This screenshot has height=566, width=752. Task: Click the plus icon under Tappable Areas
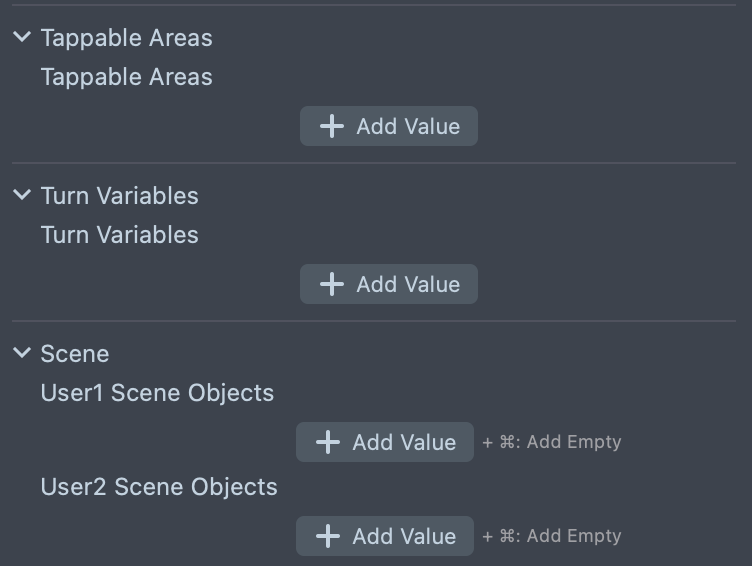[332, 127]
